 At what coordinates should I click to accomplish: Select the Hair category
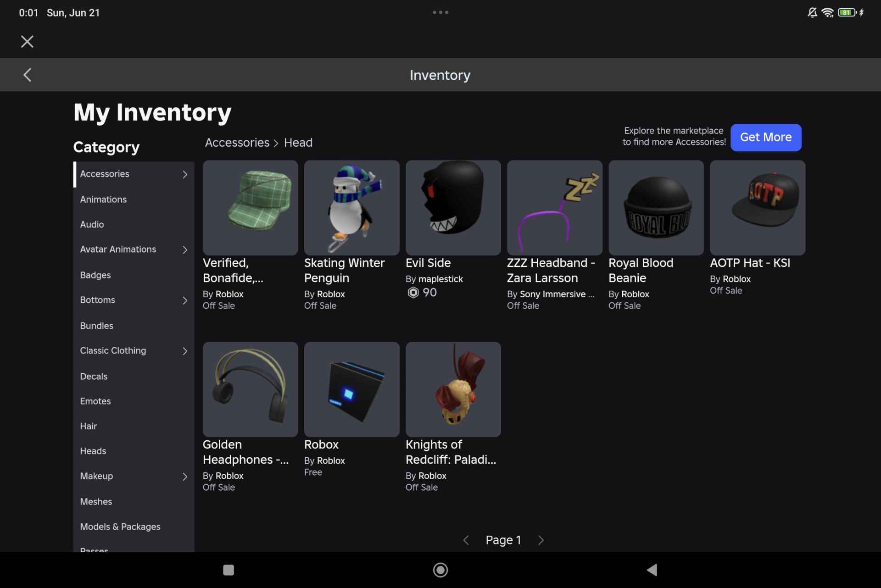point(134,426)
